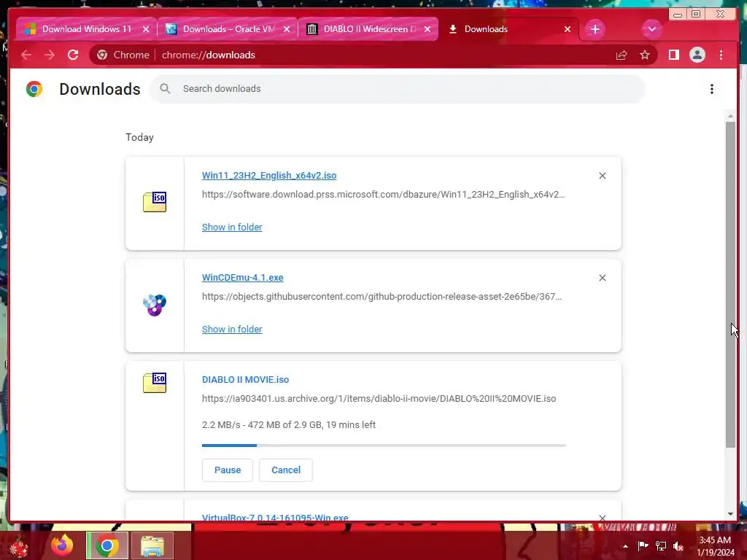The height and width of the screenshot is (560, 747).
Task: Remove VirtualBox entry from the list
Action: pyautogui.click(x=602, y=518)
